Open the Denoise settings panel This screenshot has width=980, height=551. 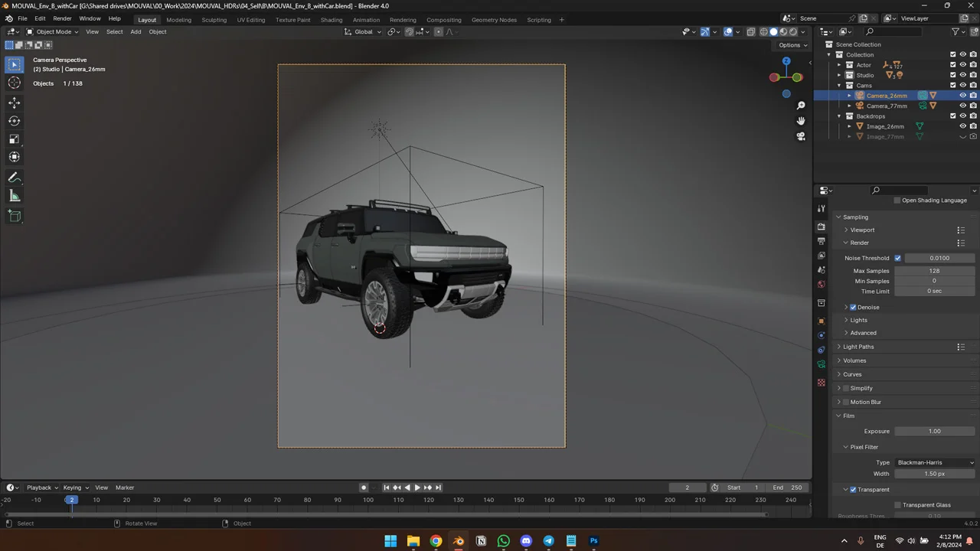845,307
